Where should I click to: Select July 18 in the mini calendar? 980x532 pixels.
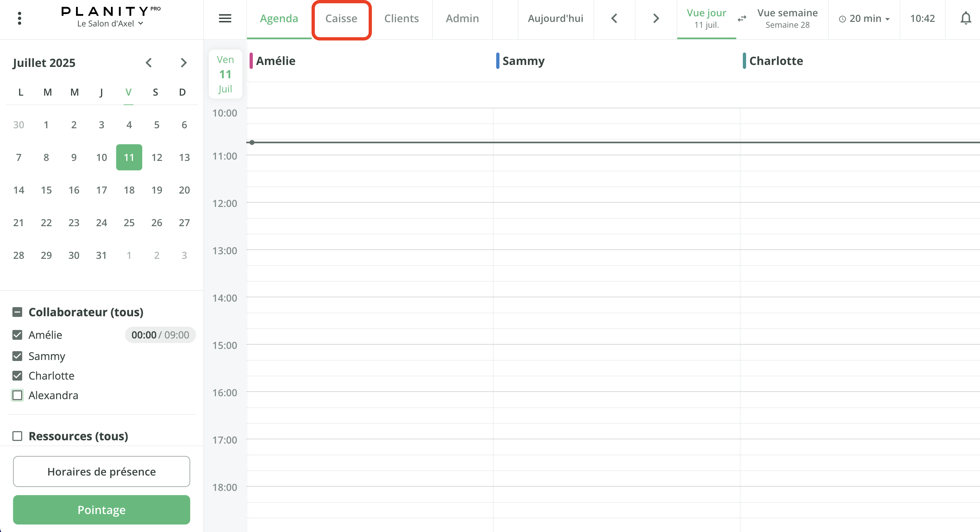pyautogui.click(x=129, y=190)
